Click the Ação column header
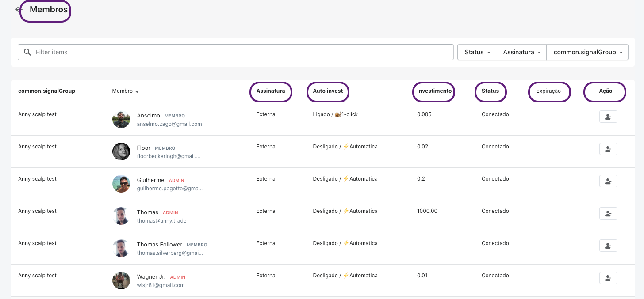The width and height of the screenshot is (644, 299). pyautogui.click(x=606, y=91)
